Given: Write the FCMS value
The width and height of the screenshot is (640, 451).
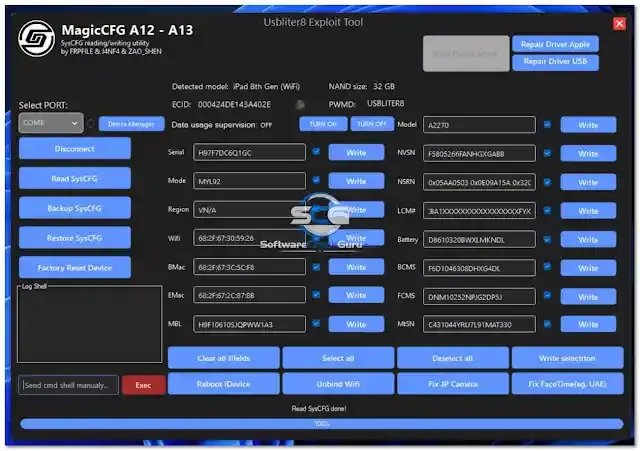Looking at the screenshot, I should (588, 297).
